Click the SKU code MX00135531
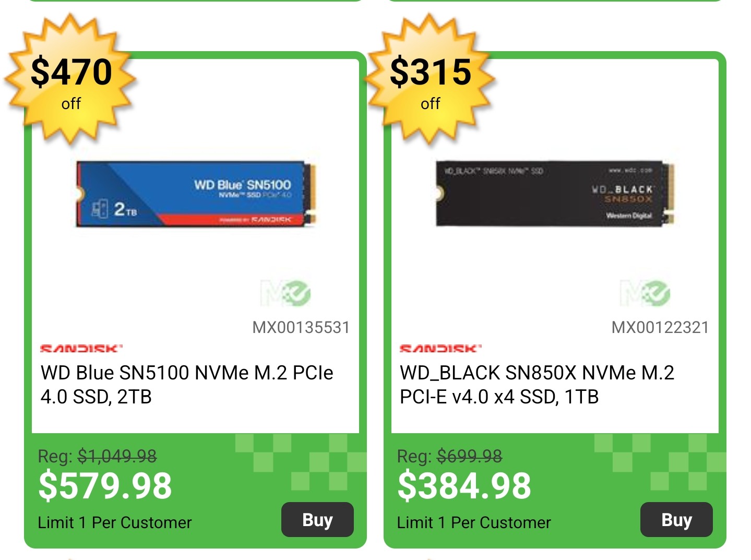The height and width of the screenshot is (560, 751). coord(301,327)
